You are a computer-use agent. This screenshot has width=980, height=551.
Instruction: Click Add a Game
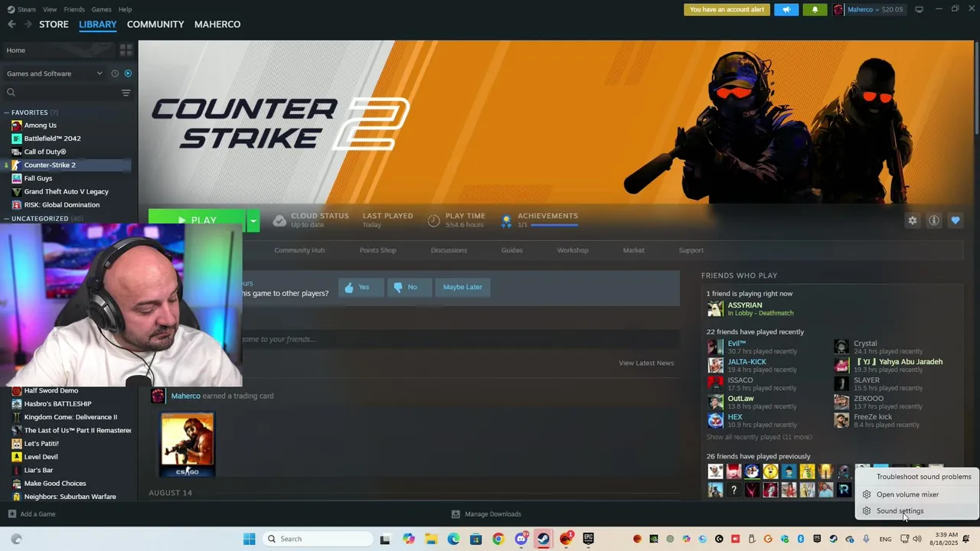click(x=31, y=514)
